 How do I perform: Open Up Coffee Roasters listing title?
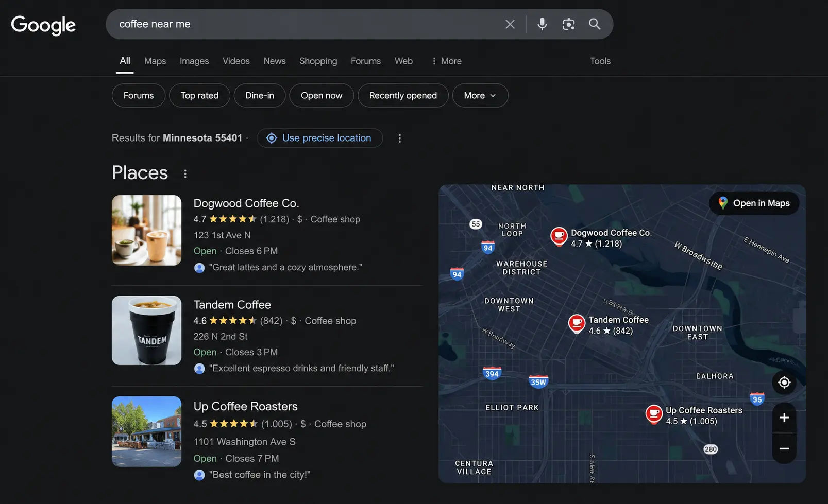click(246, 406)
